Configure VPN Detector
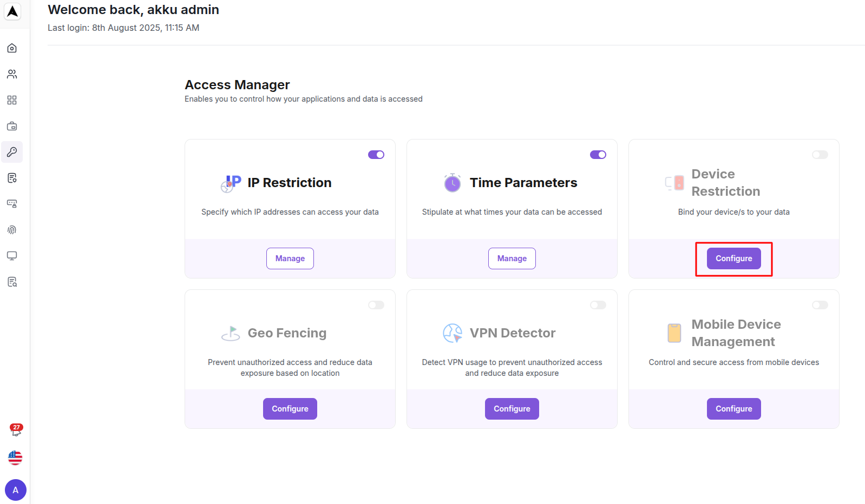865x504 pixels. pyautogui.click(x=512, y=409)
